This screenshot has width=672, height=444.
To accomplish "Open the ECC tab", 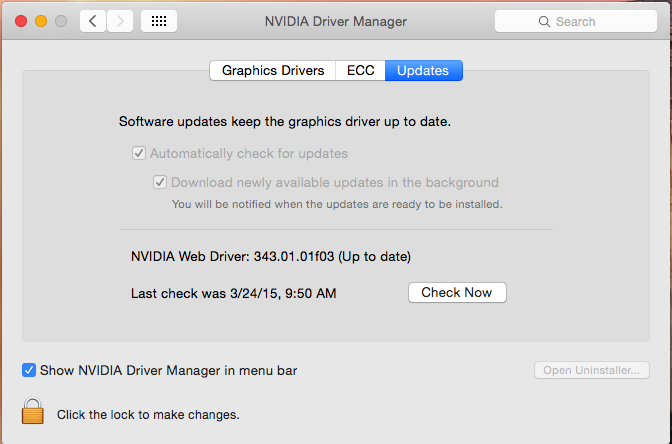I will tap(361, 71).
